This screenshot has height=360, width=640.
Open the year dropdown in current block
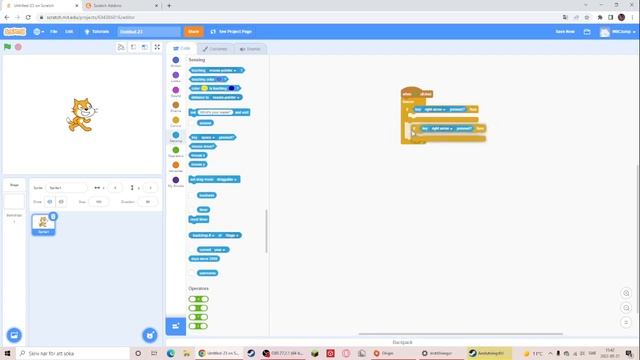point(220,249)
